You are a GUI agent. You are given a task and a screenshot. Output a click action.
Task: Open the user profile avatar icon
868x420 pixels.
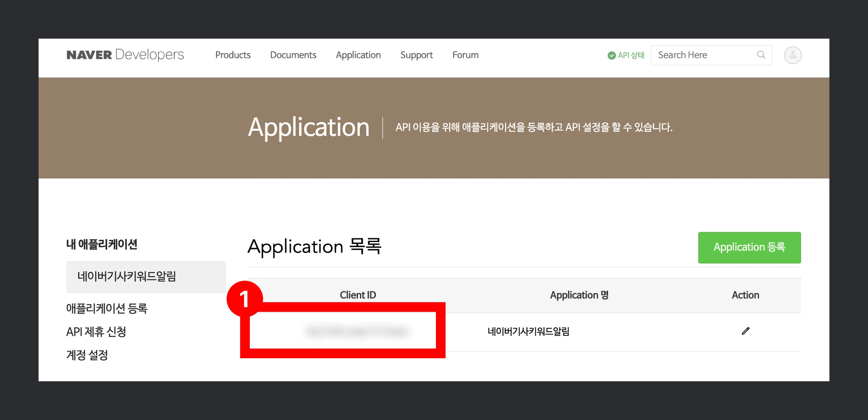click(x=792, y=55)
